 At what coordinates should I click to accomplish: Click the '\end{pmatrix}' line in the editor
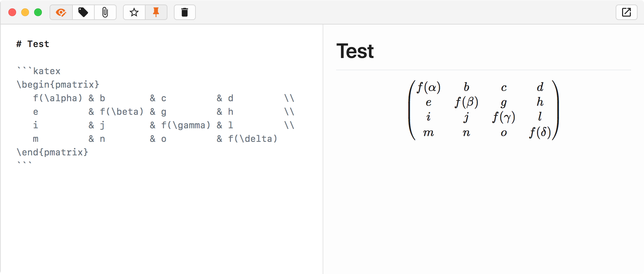(52, 152)
